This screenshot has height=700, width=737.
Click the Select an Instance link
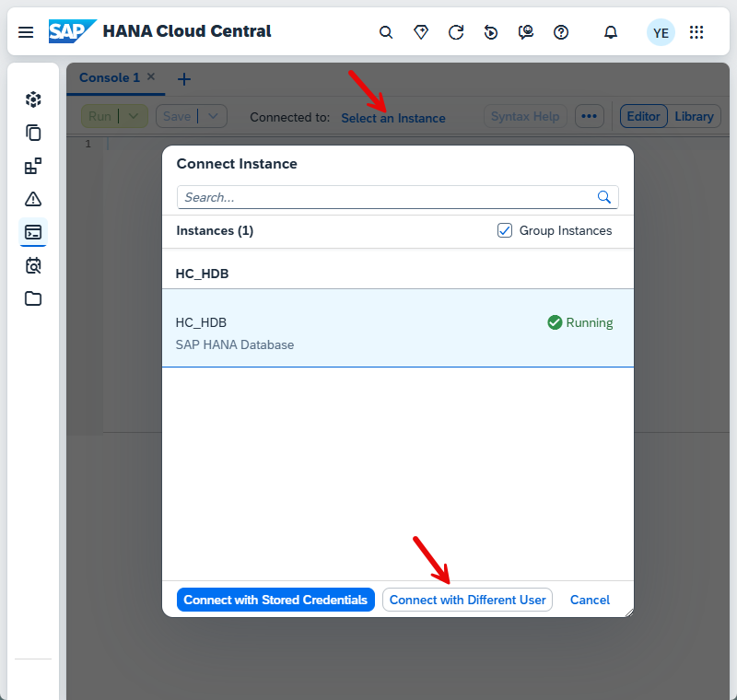(393, 118)
